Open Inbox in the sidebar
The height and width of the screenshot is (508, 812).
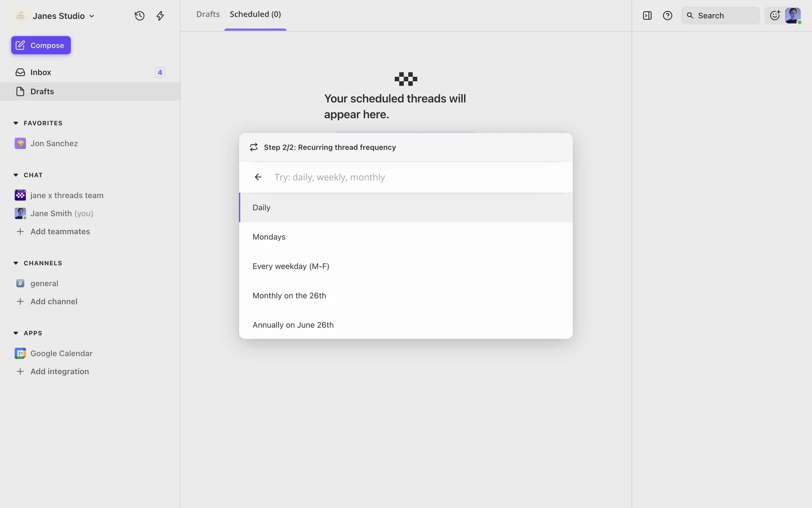pos(41,72)
